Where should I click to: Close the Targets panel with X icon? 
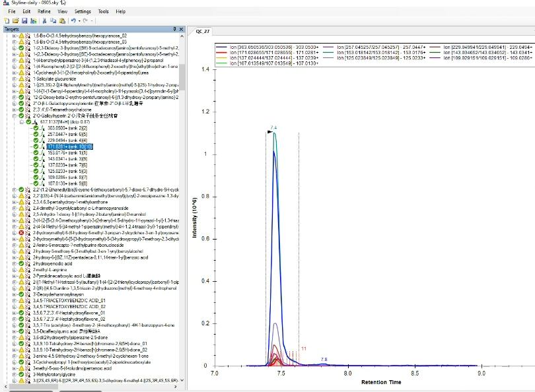182,30
